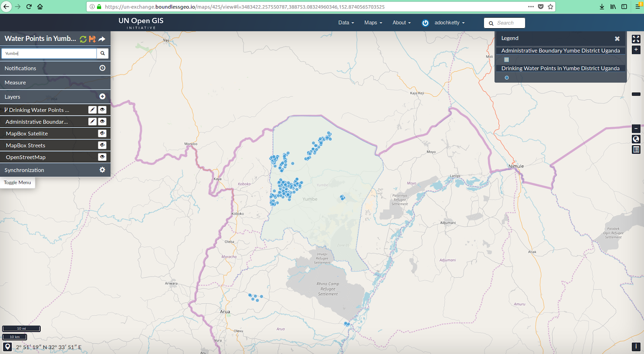Screen dimensions: 644x354
Task: Open Synchronization settings gear
Action: coord(102,170)
